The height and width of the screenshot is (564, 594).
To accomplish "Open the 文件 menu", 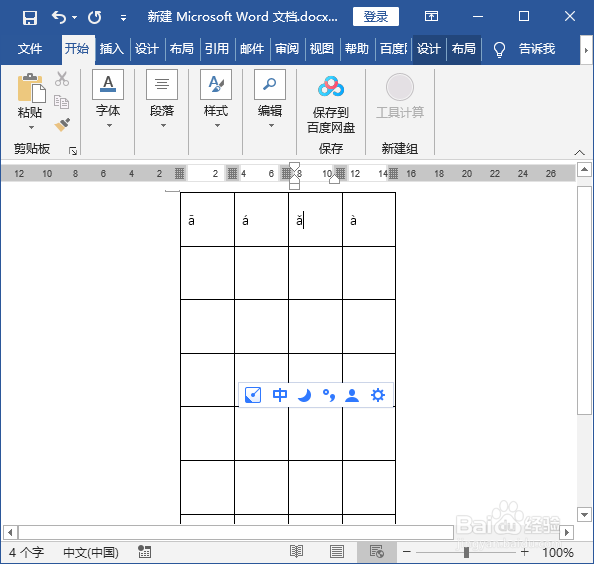I will (x=30, y=48).
